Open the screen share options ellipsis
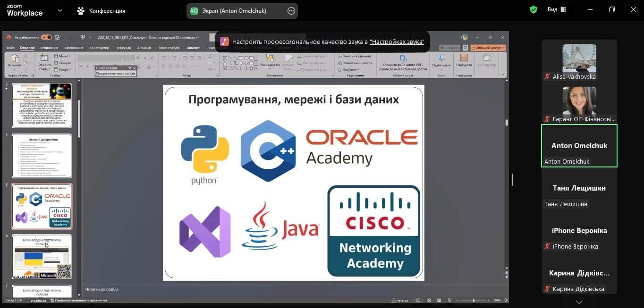The width and height of the screenshot is (644, 308). click(291, 10)
